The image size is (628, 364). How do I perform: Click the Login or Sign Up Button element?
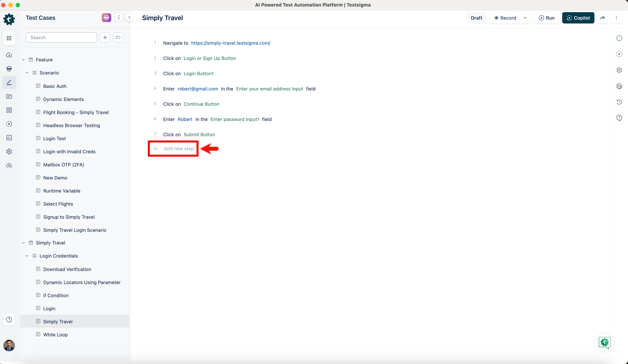(x=210, y=58)
